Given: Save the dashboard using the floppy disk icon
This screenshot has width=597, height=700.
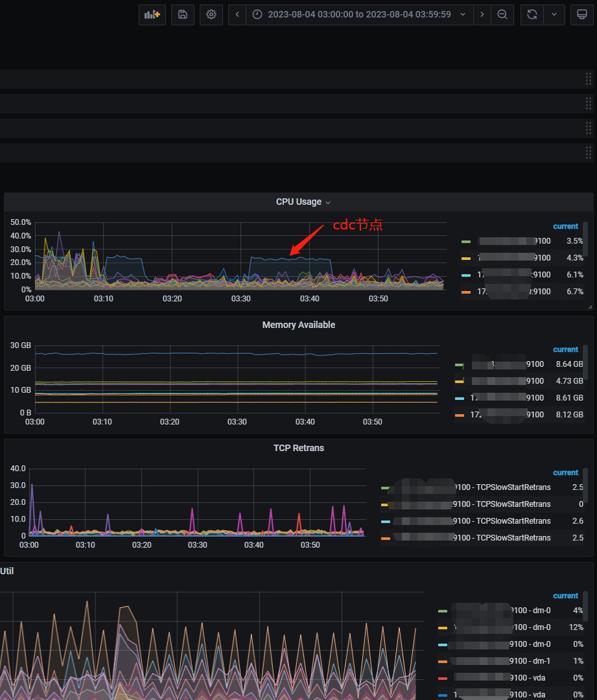Looking at the screenshot, I should 183,14.
